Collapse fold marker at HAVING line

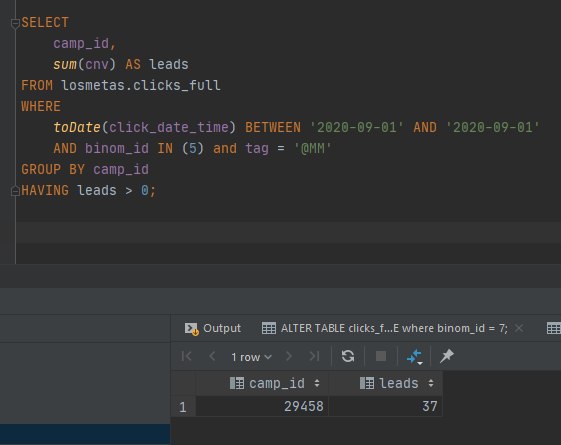pos(15,191)
